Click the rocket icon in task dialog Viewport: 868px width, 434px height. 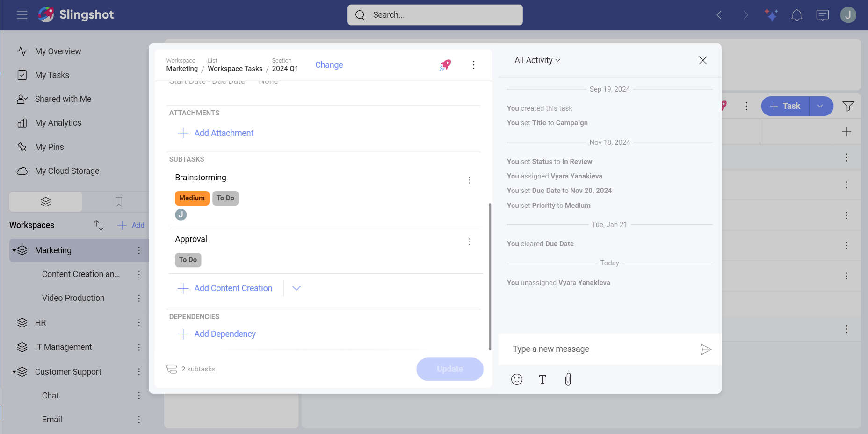click(x=445, y=65)
